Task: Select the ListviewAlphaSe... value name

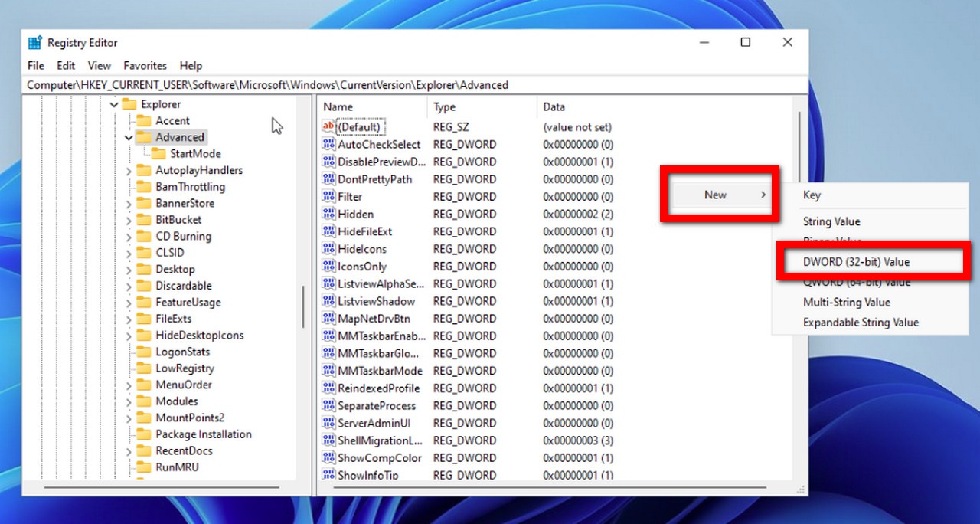Action: (381, 283)
